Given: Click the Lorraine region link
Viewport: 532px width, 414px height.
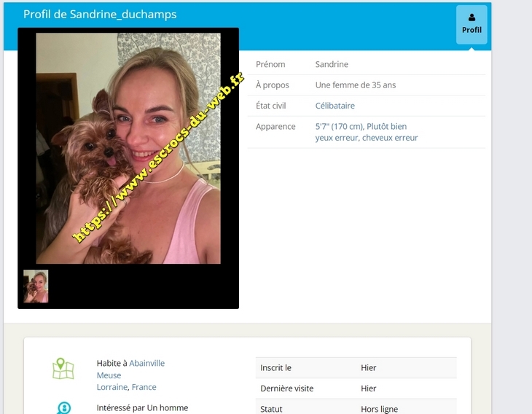Looking at the screenshot, I should tap(112, 387).
